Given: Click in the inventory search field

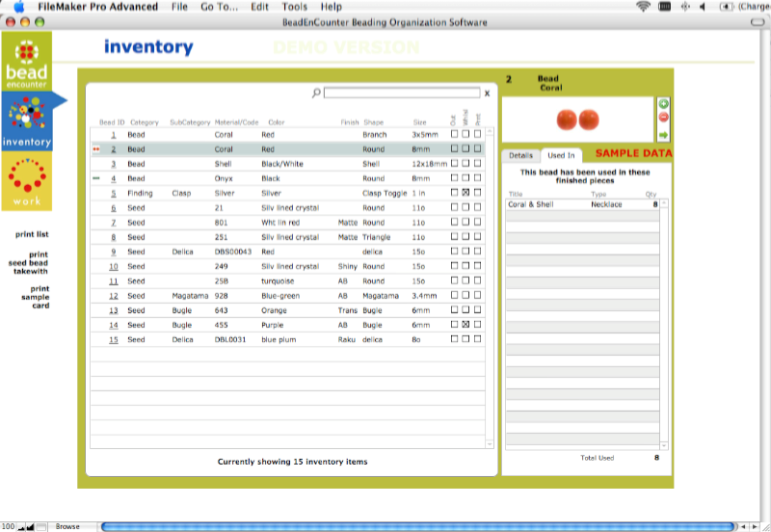Looking at the screenshot, I should pyautogui.click(x=402, y=93).
